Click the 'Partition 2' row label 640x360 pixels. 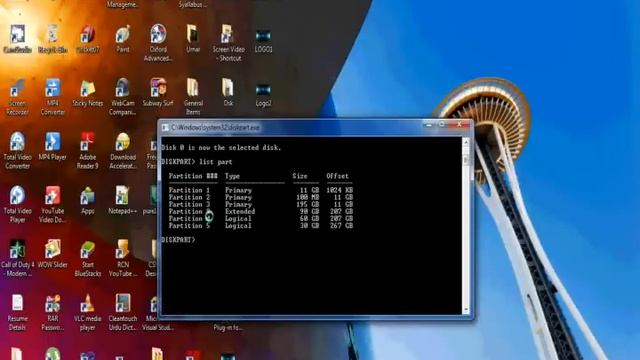[189, 197]
